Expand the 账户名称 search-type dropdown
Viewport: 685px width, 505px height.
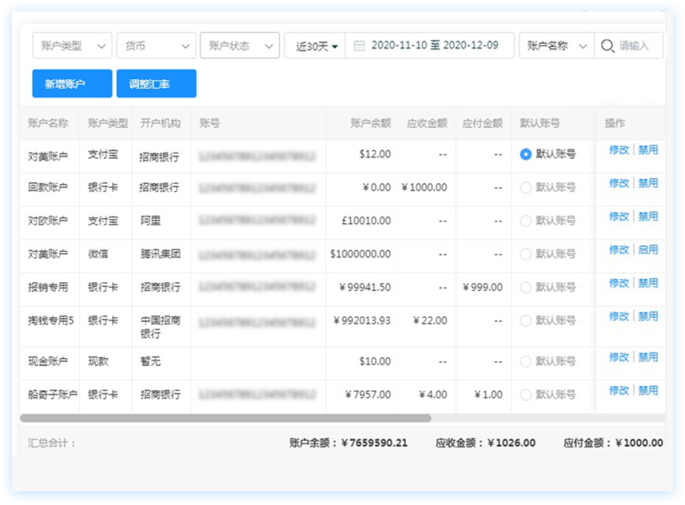pos(555,46)
